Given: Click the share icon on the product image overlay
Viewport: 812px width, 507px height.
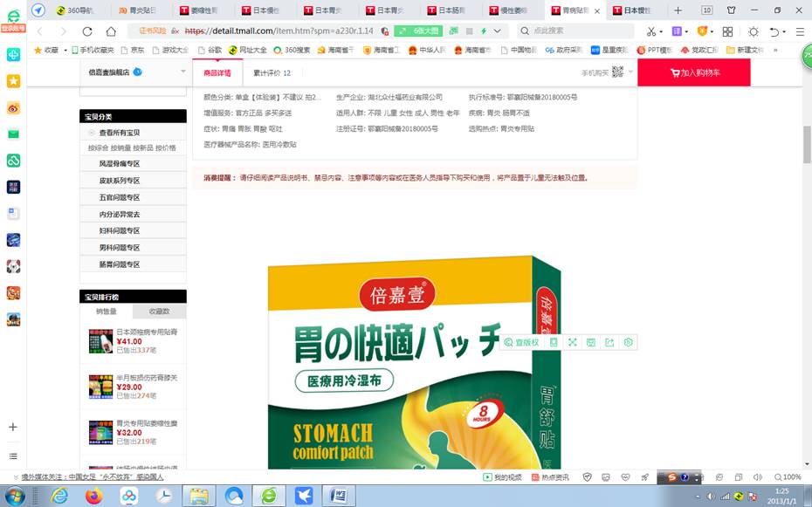Looking at the screenshot, I should [x=609, y=342].
